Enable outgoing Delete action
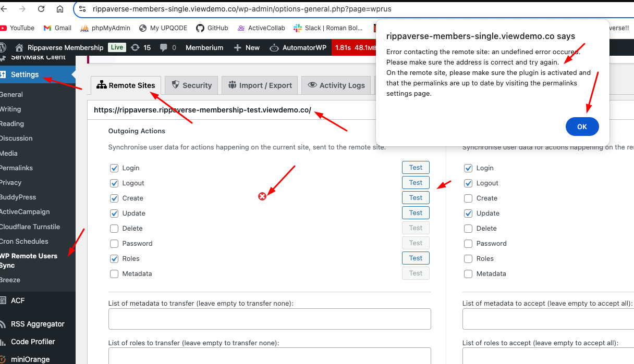This screenshot has height=364, width=634. (x=114, y=229)
